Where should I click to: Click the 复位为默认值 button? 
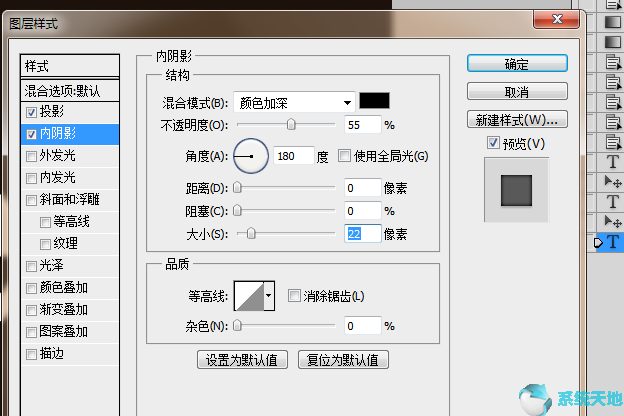[x=343, y=360]
